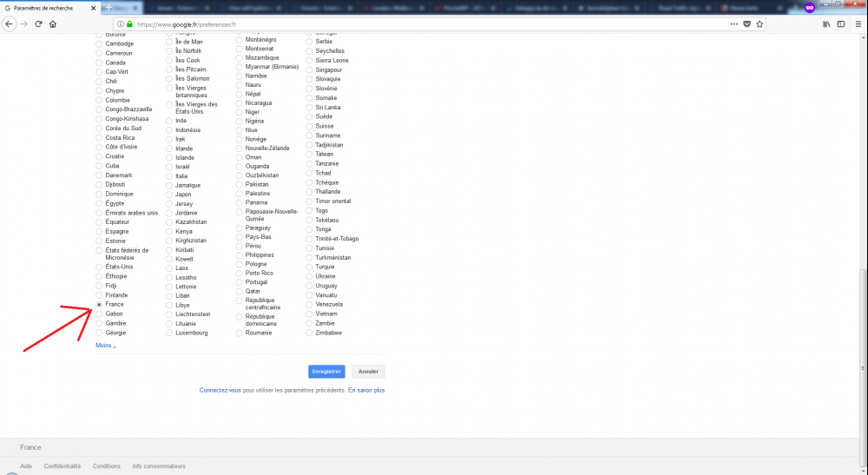The width and height of the screenshot is (868, 475).
Task: Choose Irlande as region
Action: [x=169, y=148]
